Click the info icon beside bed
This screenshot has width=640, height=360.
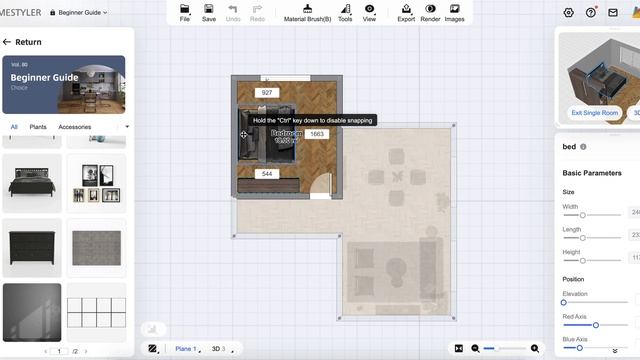click(583, 147)
